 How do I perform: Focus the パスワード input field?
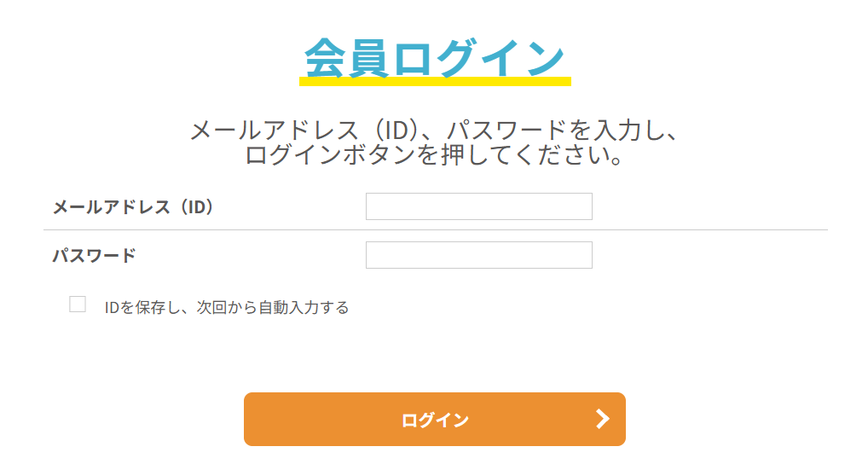pyautogui.click(x=478, y=255)
